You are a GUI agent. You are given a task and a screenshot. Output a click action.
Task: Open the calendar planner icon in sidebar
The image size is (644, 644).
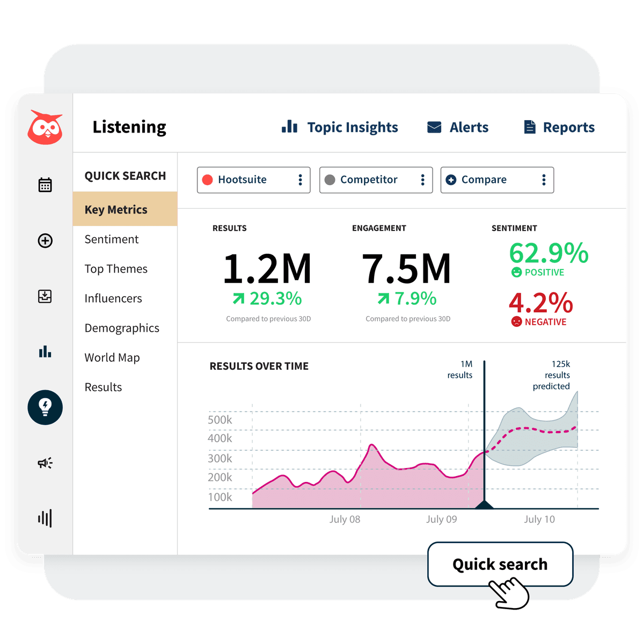coord(45,185)
